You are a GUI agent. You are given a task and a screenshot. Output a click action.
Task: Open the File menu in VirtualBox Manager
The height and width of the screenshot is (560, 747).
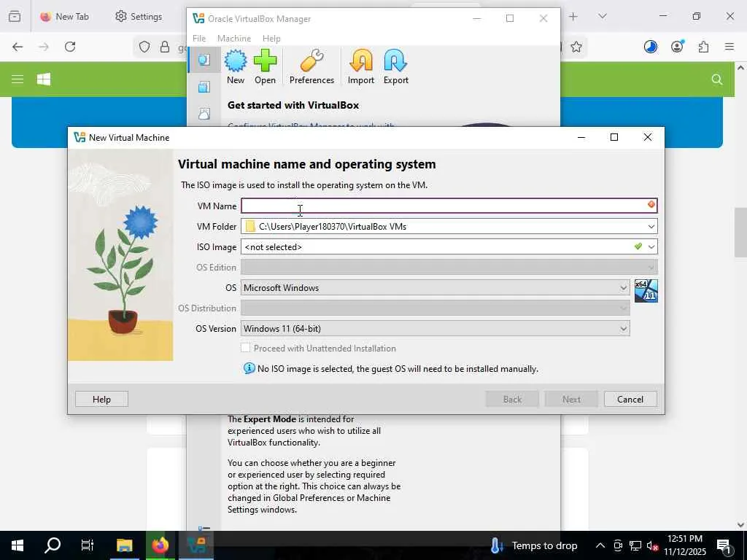pyautogui.click(x=199, y=39)
